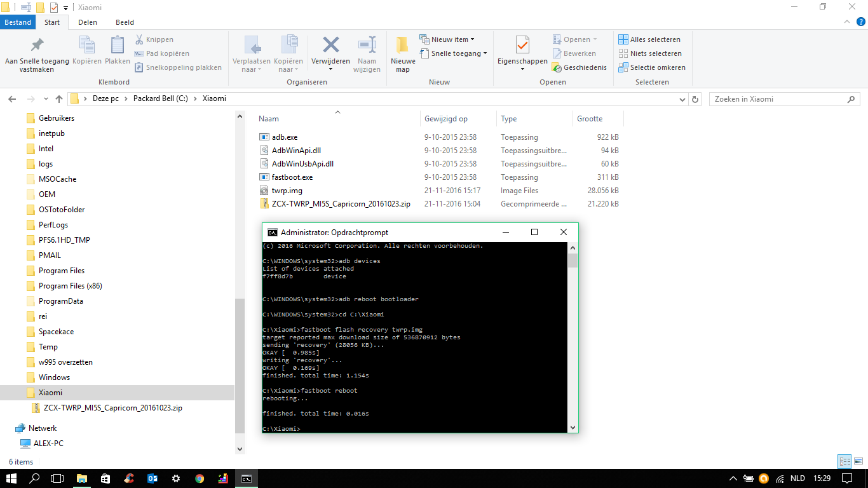Go up one folder level arrow
This screenshot has width=868, height=488.
pyautogui.click(x=59, y=99)
